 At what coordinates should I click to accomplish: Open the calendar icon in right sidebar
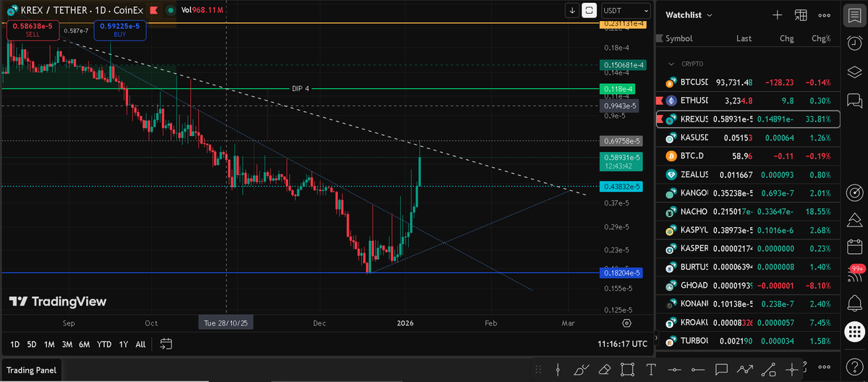click(854, 247)
